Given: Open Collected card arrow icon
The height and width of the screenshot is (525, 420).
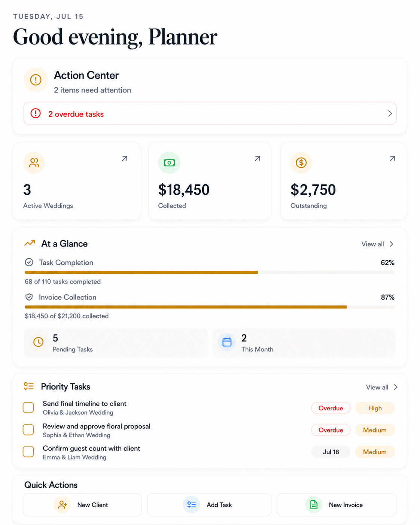Looking at the screenshot, I should coord(258,159).
